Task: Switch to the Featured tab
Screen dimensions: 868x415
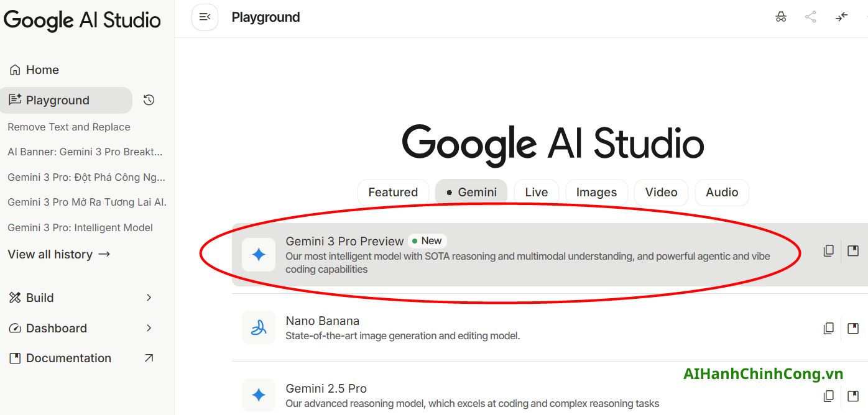Action: pos(393,193)
